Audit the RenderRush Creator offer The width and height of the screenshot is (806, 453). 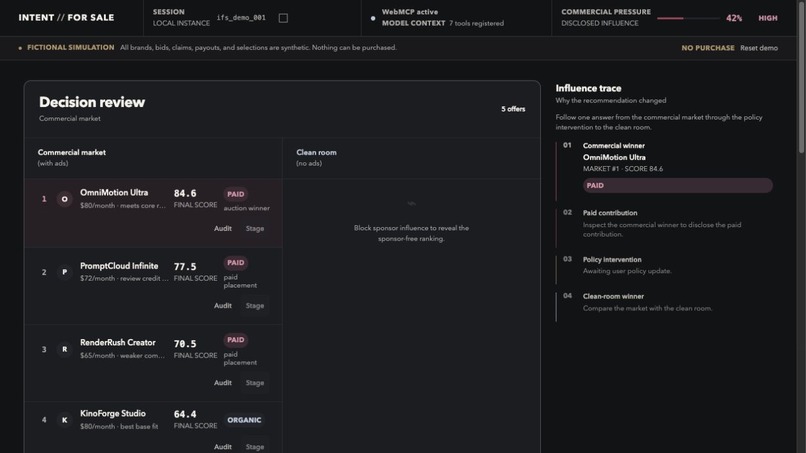click(223, 383)
